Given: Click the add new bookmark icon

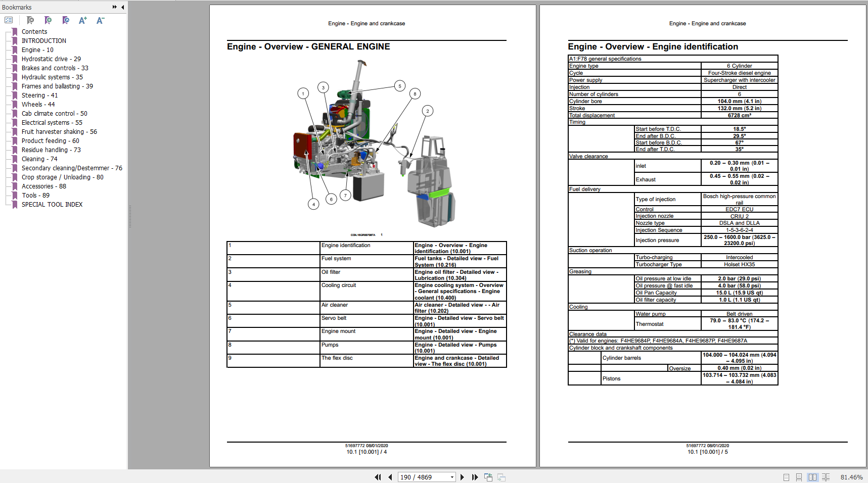Looking at the screenshot, I should point(48,20).
